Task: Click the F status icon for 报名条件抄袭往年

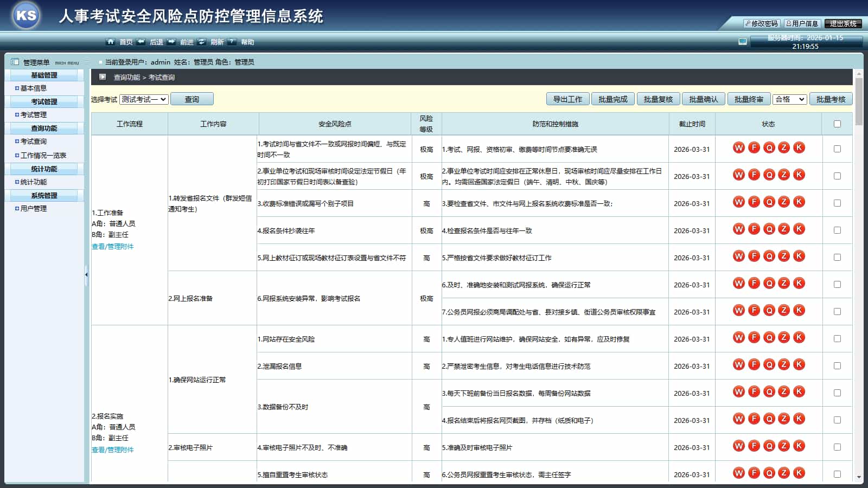Action: tap(754, 229)
